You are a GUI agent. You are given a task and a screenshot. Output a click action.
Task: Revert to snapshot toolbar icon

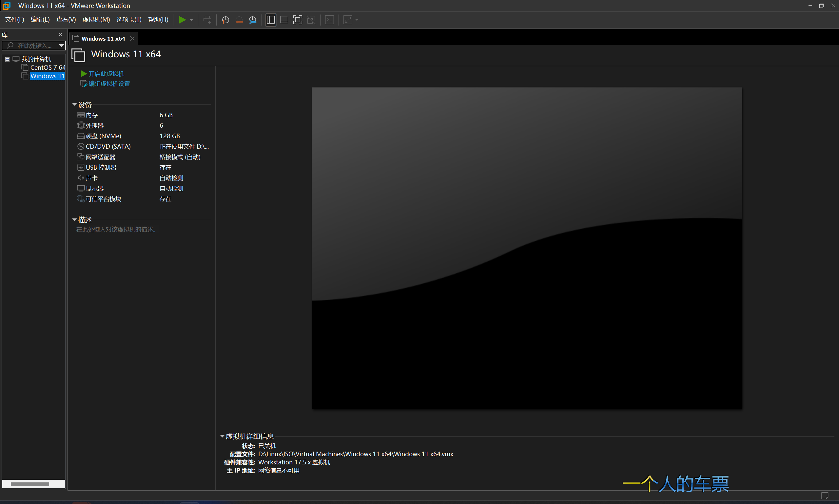pyautogui.click(x=239, y=20)
